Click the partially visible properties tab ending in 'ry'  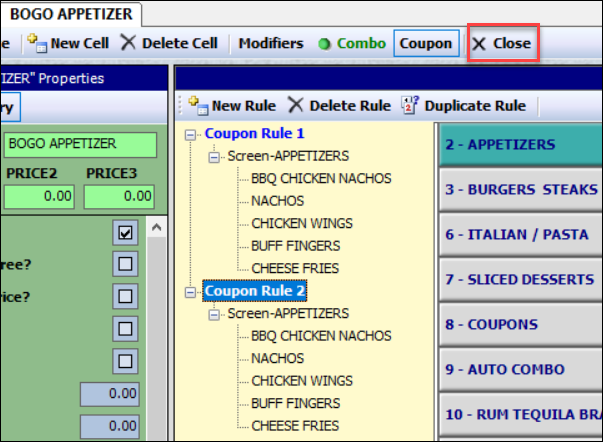point(9,107)
